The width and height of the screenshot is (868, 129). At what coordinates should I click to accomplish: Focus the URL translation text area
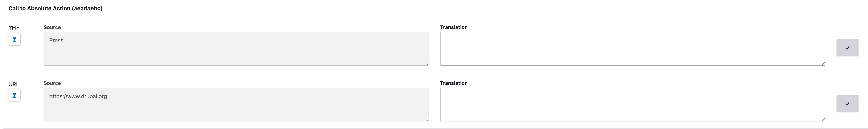[632, 104]
